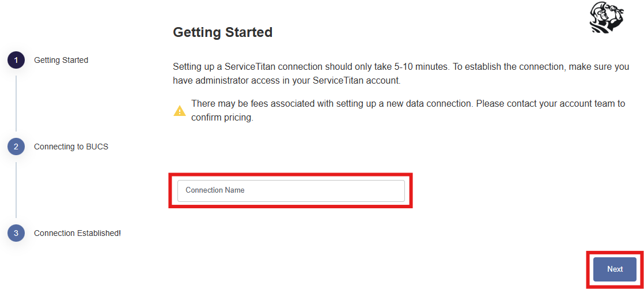Click the vertical line between steps 2 and 3
Screen dimensions: 644x289
click(16, 190)
